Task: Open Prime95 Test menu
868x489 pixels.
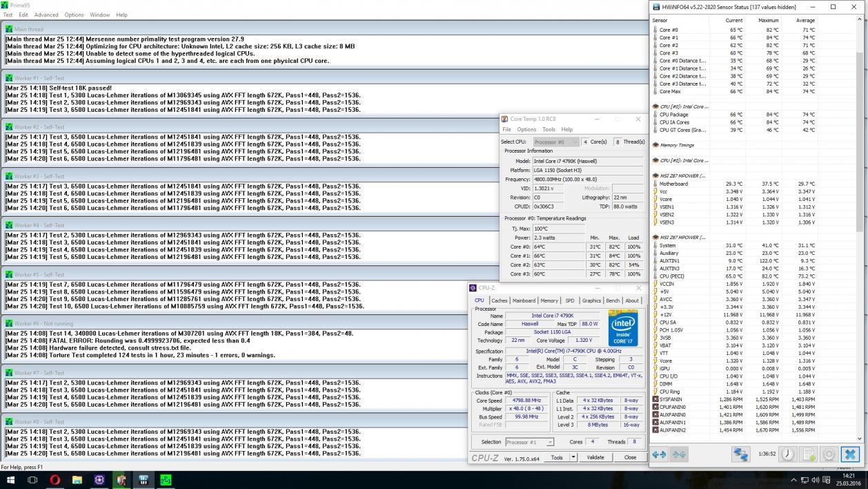Action: (8, 15)
